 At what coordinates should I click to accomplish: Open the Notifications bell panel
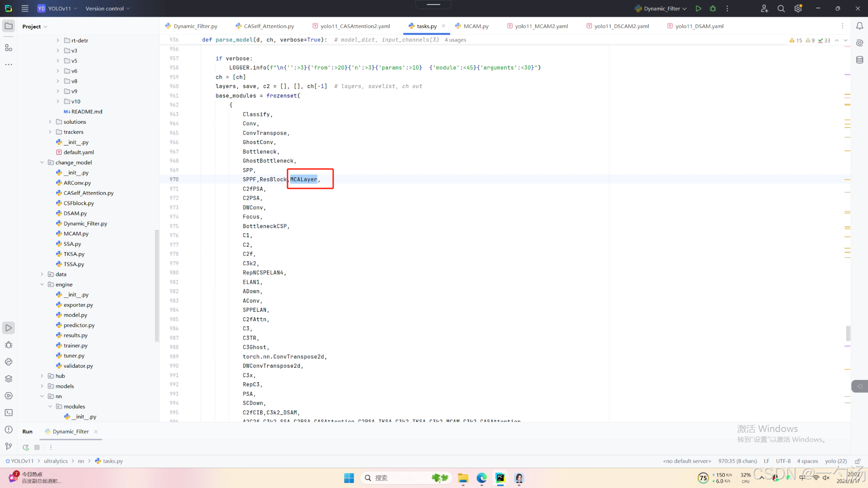(859, 26)
